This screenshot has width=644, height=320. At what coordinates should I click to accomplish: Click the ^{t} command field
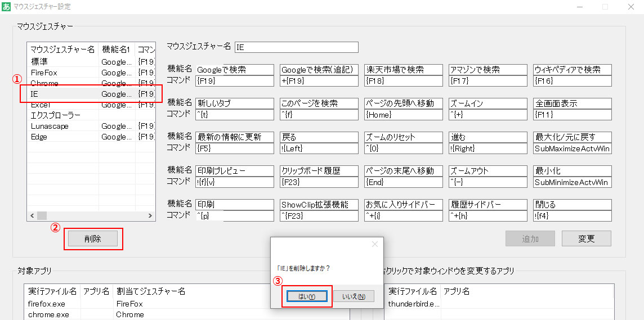(235, 115)
